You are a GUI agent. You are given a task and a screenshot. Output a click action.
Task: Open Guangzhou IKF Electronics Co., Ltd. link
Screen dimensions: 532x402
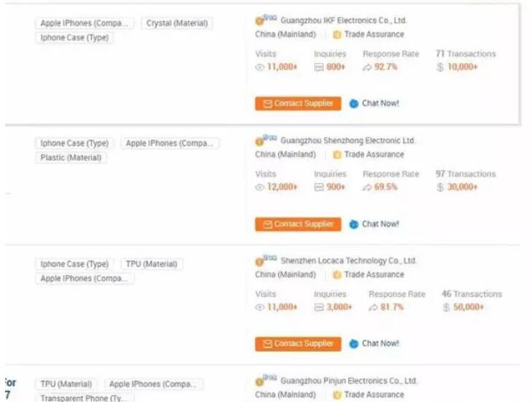(343, 21)
